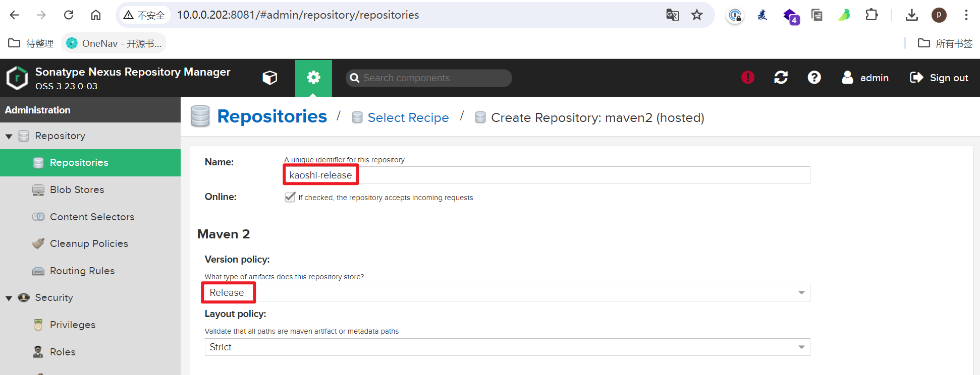Open the Chrome three-dot menu
This screenshot has width=980, height=375.
tap(966, 15)
